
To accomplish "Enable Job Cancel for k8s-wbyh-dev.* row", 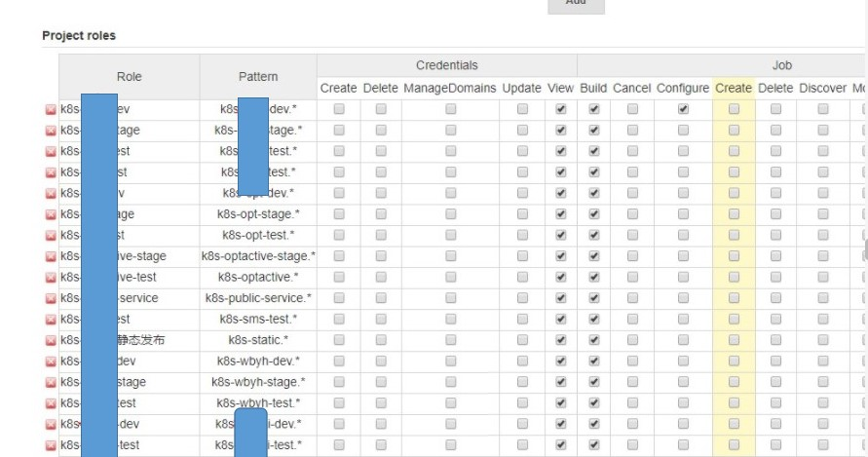I will pyautogui.click(x=632, y=362).
